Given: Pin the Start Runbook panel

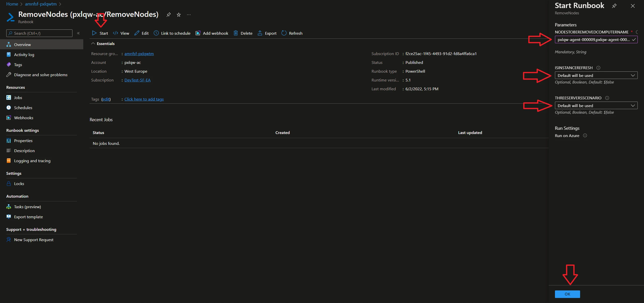Looking at the screenshot, I should click(614, 6).
